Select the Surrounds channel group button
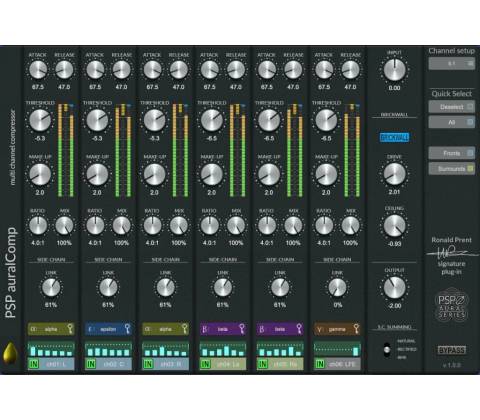The width and height of the screenshot is (480, 420). point(452,169)
